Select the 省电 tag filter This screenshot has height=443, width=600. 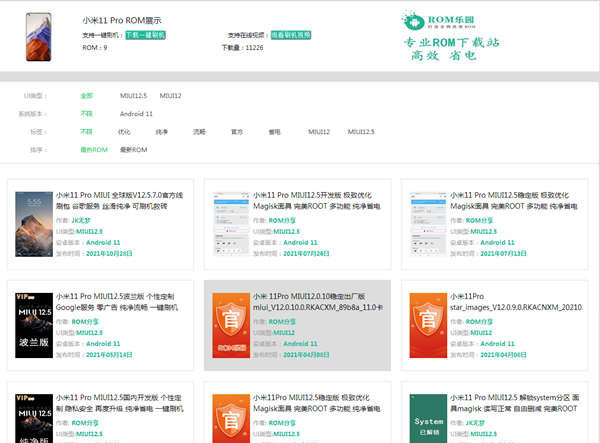[273, 132]
